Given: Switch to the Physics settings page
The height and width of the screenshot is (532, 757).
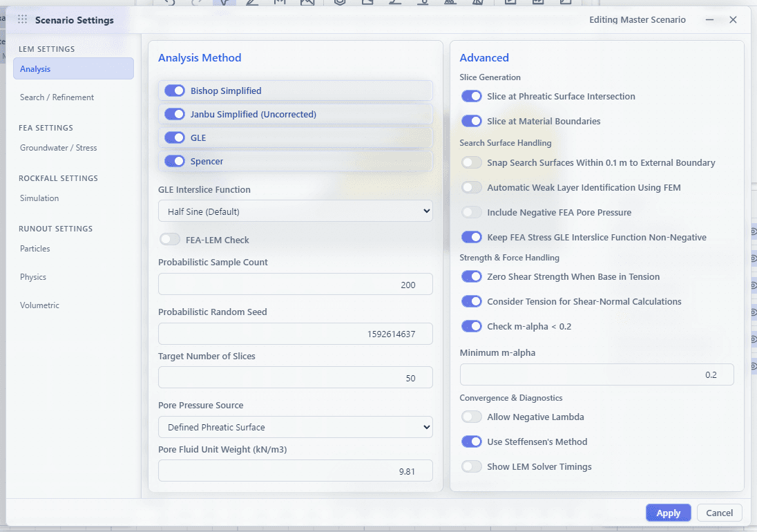Looking at the screenshot, I should pos(33,276).
